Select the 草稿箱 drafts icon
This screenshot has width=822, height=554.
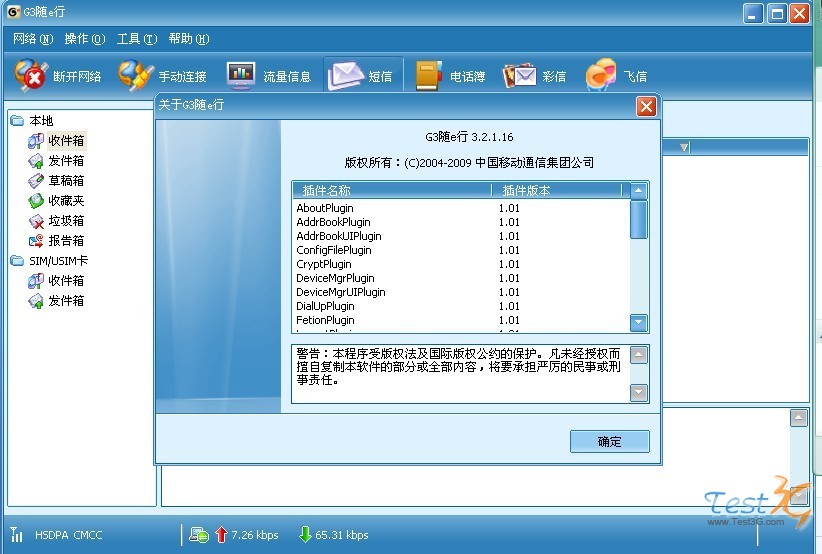click(x=36, y=181)
